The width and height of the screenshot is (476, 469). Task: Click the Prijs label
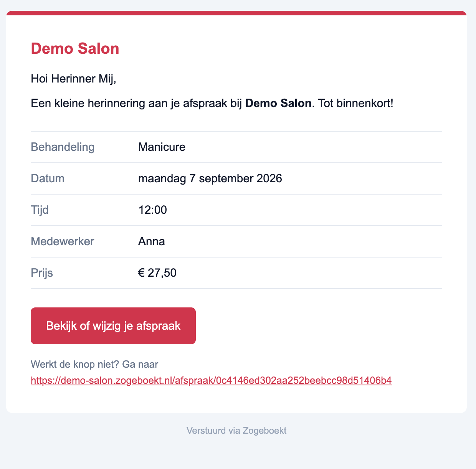coord(42,273)
